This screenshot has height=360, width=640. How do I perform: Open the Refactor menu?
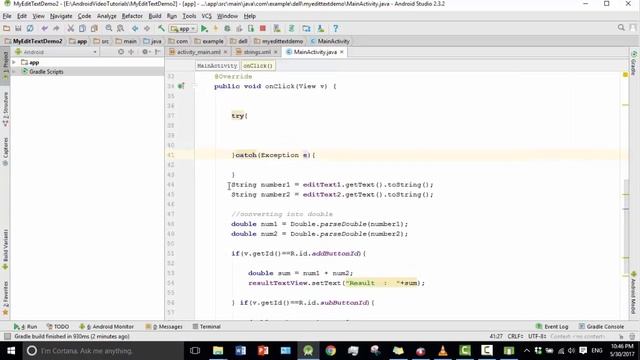[x=132, y=16]
